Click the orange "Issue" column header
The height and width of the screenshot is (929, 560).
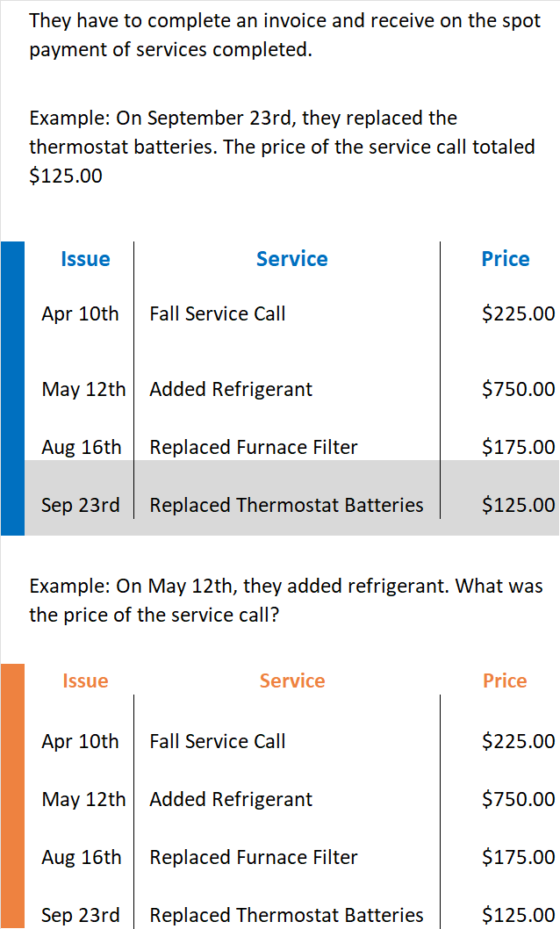pos(85,681)
